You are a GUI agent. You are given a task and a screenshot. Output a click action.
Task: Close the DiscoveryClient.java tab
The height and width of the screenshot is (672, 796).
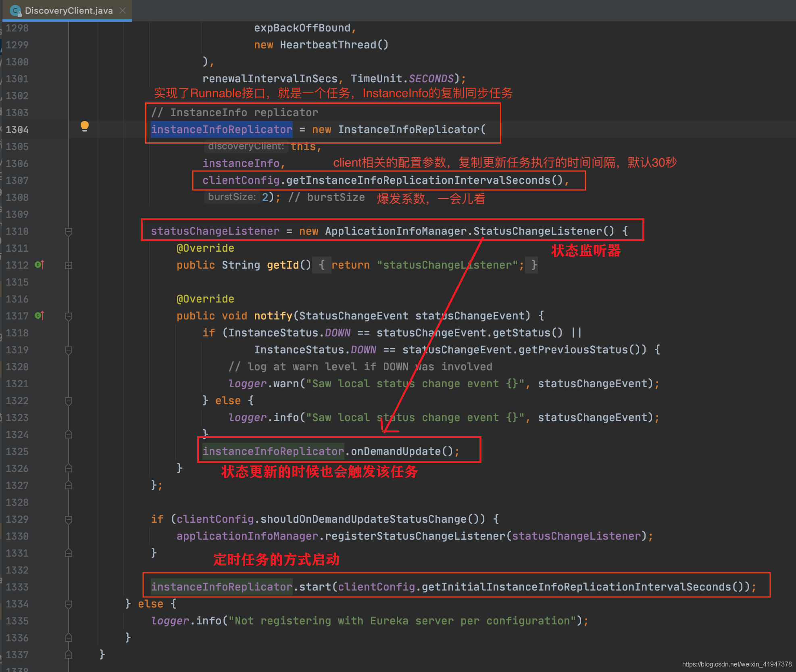[x=123, y=10]
